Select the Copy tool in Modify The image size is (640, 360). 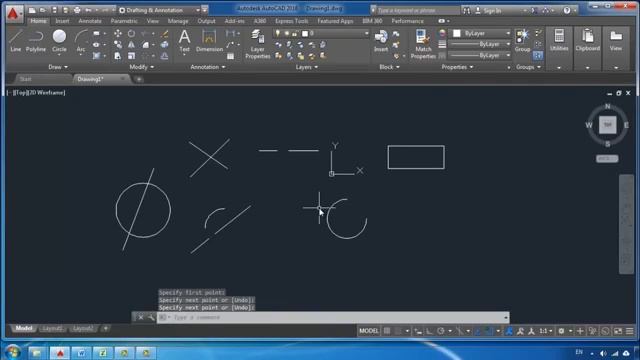(x=118, y=44)
